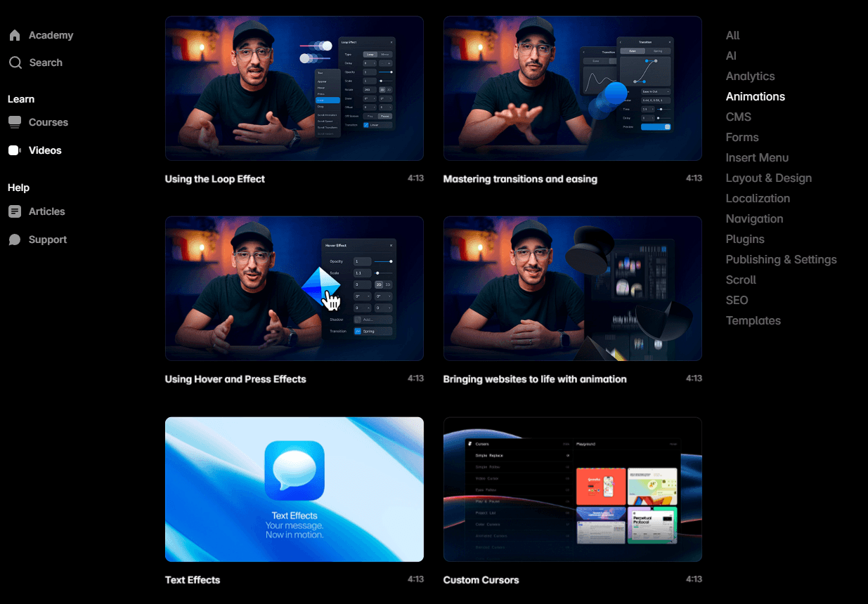Select the All category filter
Viewport: 868px width, 604px height.
click(733, 35)
